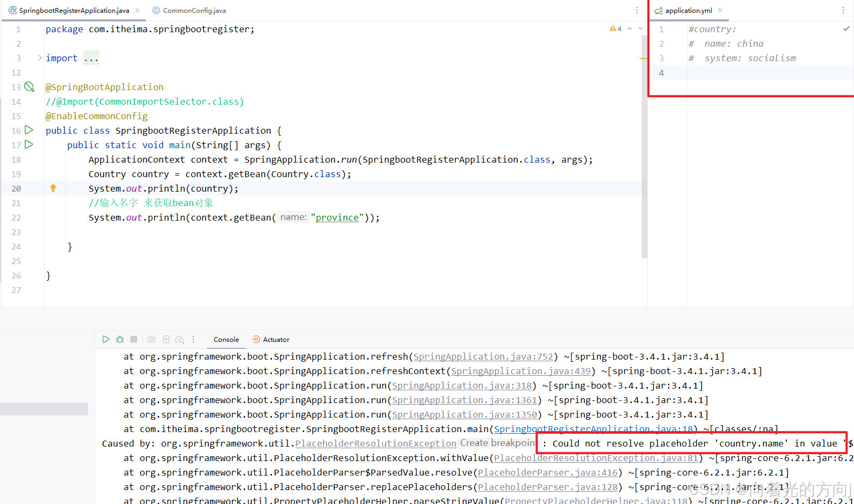This screenshot has height=504, width=854.
Task: Open more run toolbar options
Action: tap(193, 339)
